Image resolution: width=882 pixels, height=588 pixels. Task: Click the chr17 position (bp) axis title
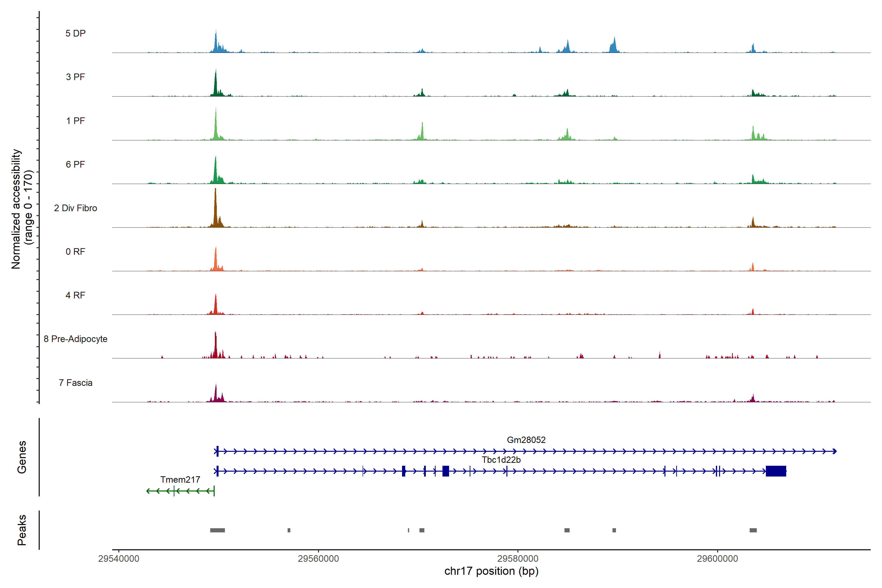pos(491,571)
